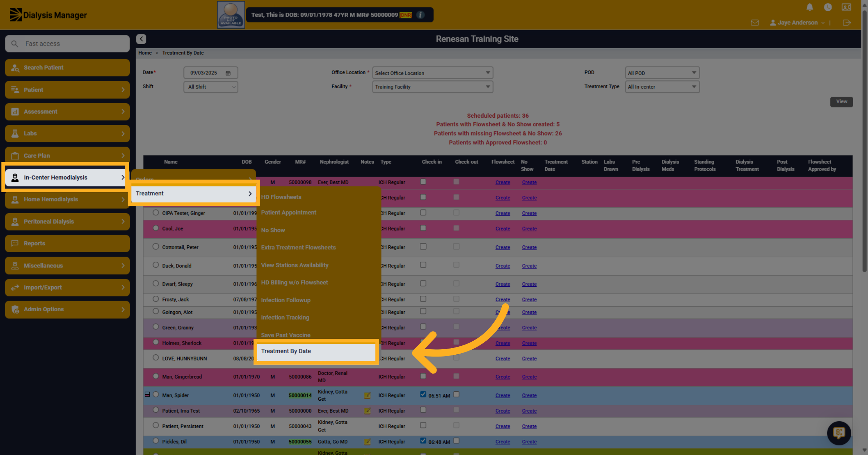Click the patient info icon in banner
Viewport: 868px width, 455px height.
[x=420, y=15]
